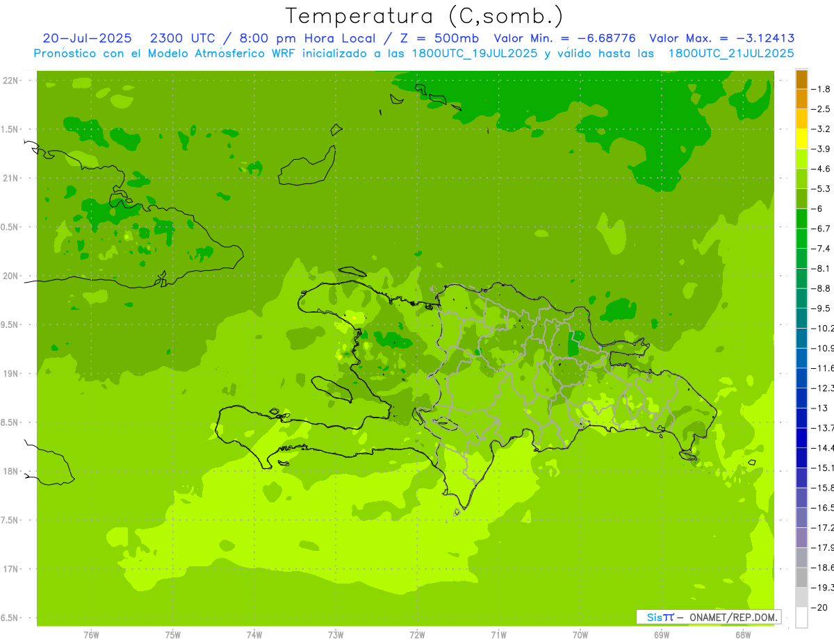This screenshot has width=834, height=644.
Task: Click the 20N latitude axis label
Action: pyautogui.click(x=11, y=276)
